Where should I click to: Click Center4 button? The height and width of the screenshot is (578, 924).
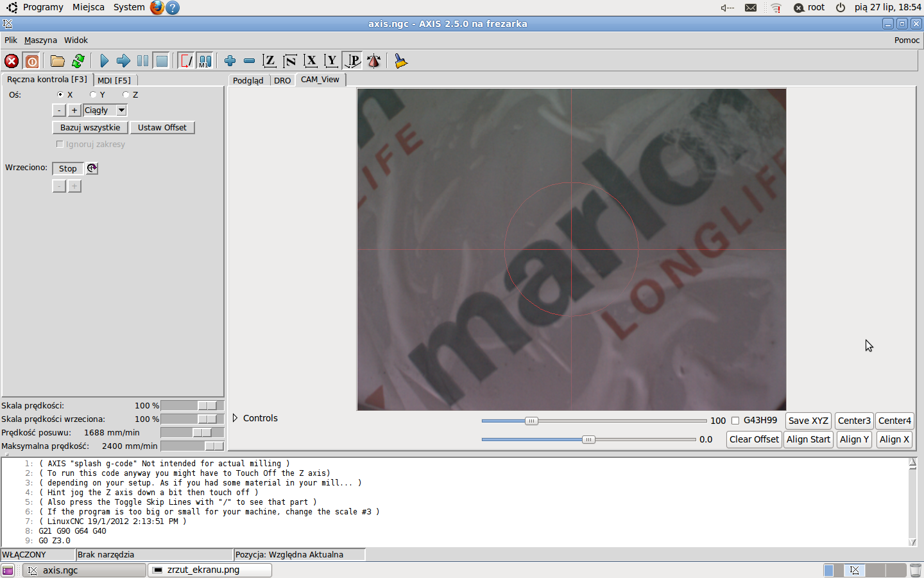(x=894, y=421)
